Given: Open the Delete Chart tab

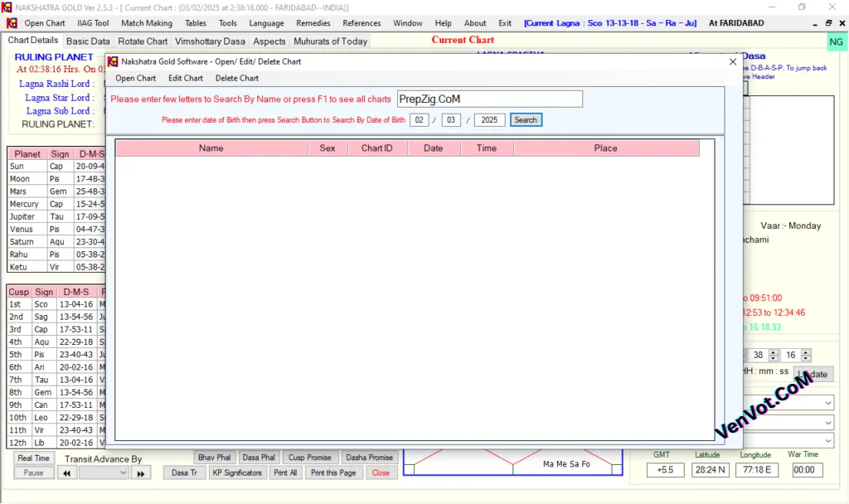Looking at the screenshot, I should [235, 77].
